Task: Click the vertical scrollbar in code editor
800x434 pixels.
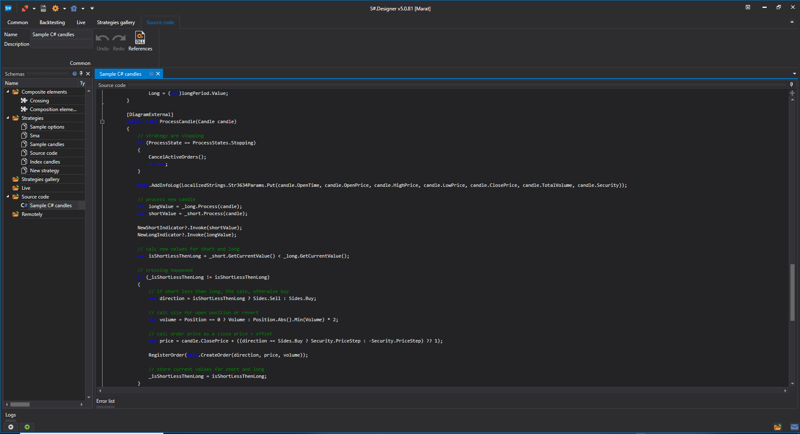Action: pyautogui.click(x=793, y=292)
